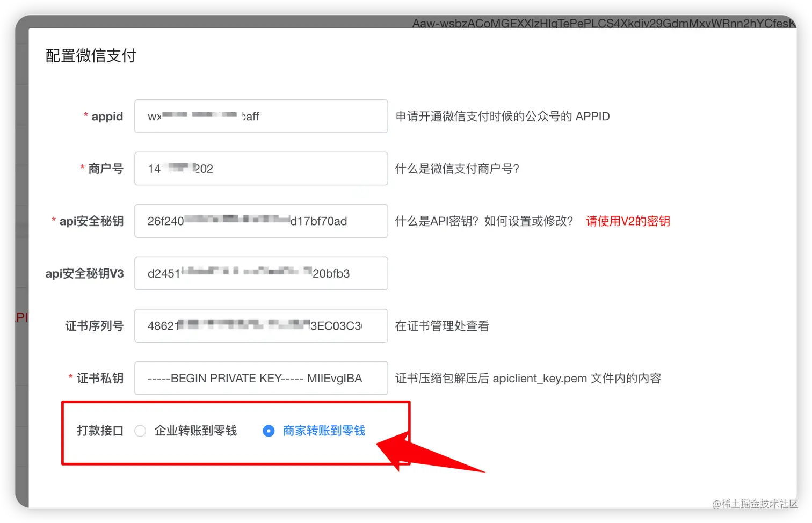Select the 企业转账到零钱 radio button

point(140,431)
